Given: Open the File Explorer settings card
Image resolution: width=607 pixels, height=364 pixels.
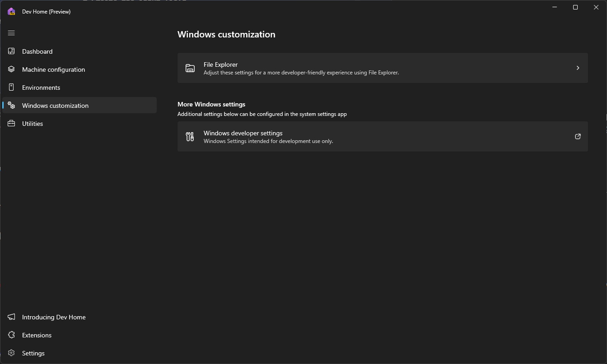Looking at the screenshot, I should point(383,68).
